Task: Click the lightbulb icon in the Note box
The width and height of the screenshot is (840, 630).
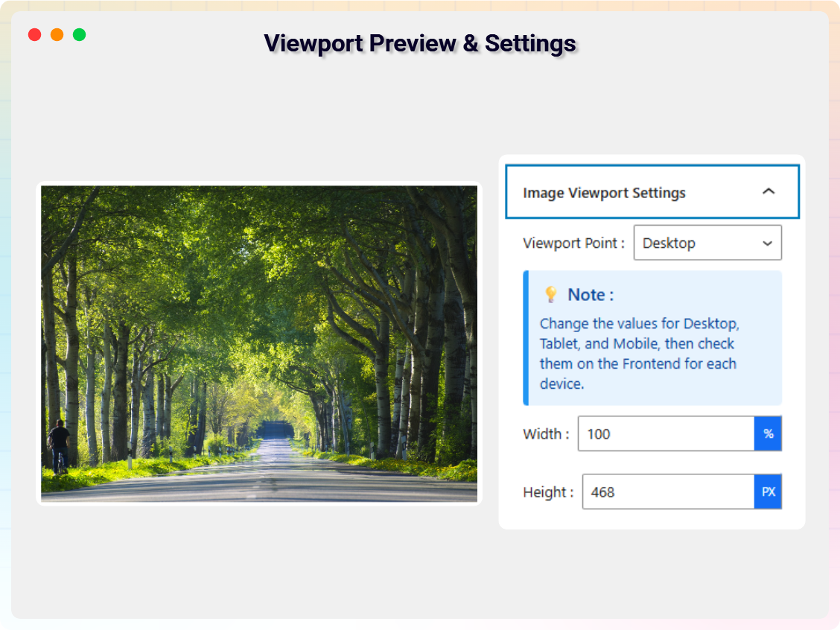Action: click(x=550, y=294)
